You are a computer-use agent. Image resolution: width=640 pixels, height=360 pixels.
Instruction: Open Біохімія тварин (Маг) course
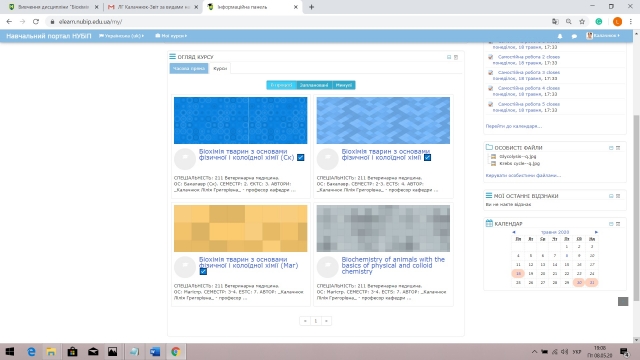[x=248, y=262]
